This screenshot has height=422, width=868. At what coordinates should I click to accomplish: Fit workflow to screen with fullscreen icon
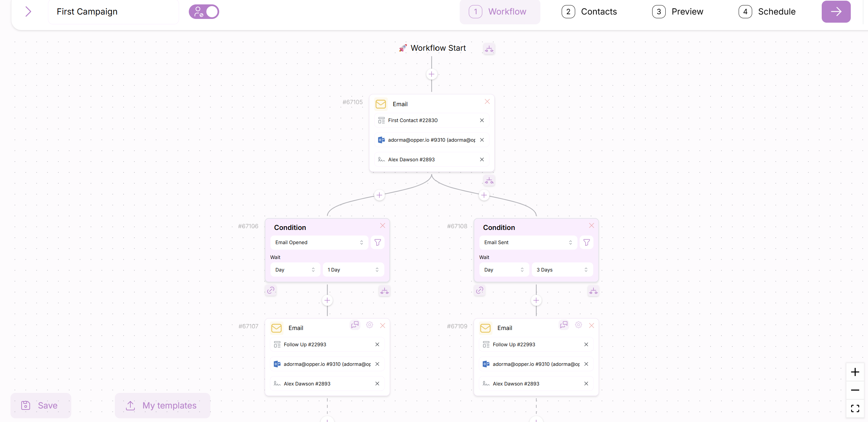(x=855, y=408)
